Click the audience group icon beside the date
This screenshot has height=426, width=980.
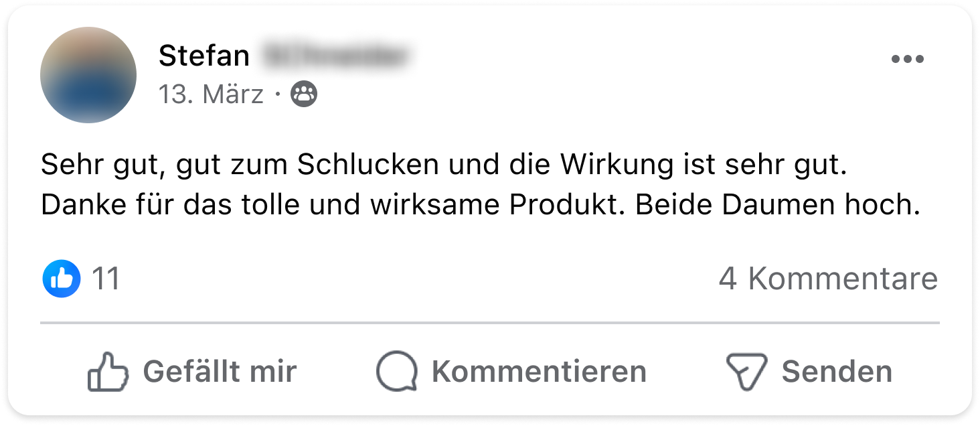click(x=304, y=95)
